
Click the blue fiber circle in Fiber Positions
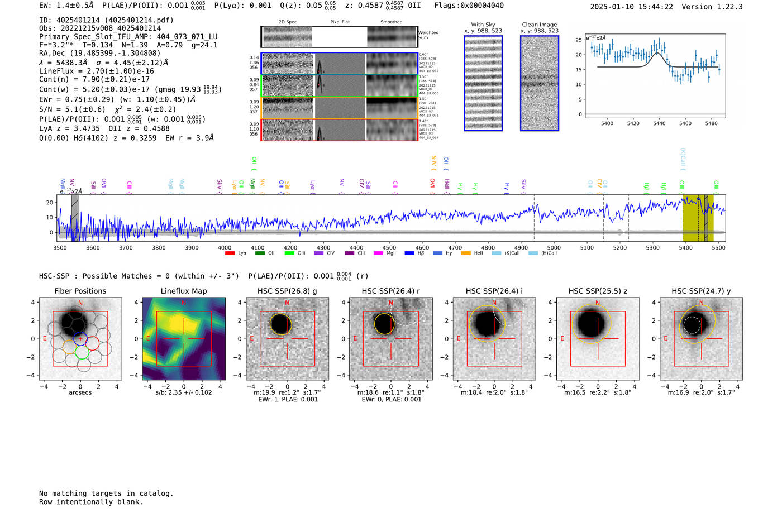point(80,338)
